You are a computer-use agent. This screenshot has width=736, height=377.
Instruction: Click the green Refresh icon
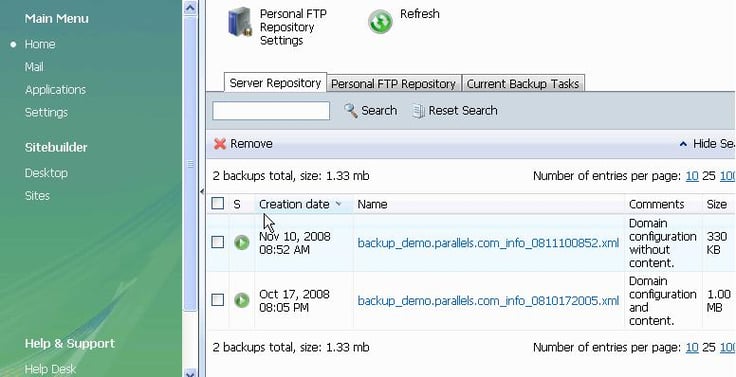tap(380, 22)
